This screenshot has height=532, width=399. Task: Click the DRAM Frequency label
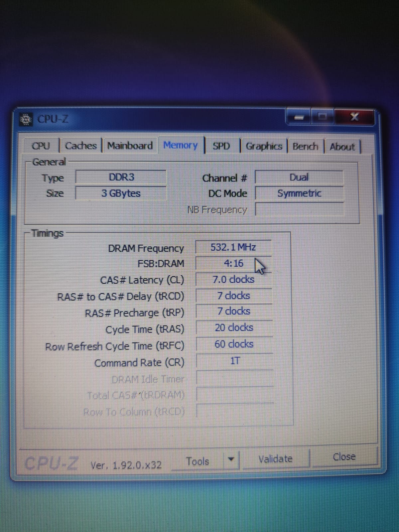(x=146, y=248)
